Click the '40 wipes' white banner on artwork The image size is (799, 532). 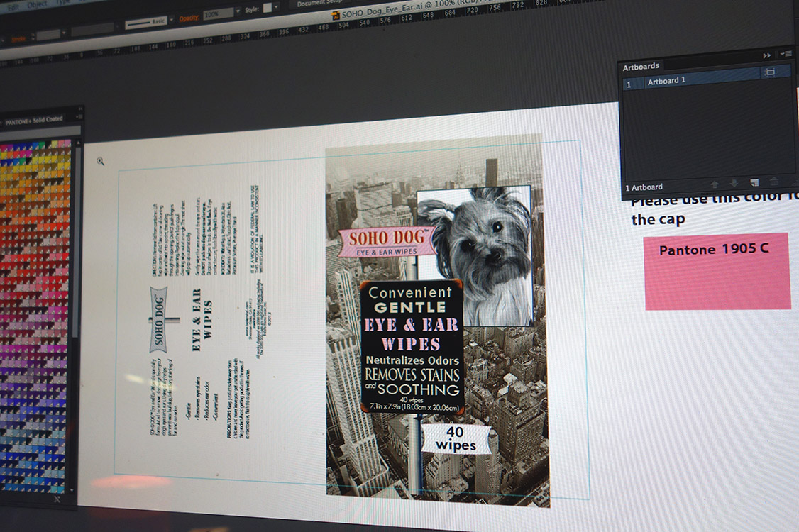tap(455, 438)
